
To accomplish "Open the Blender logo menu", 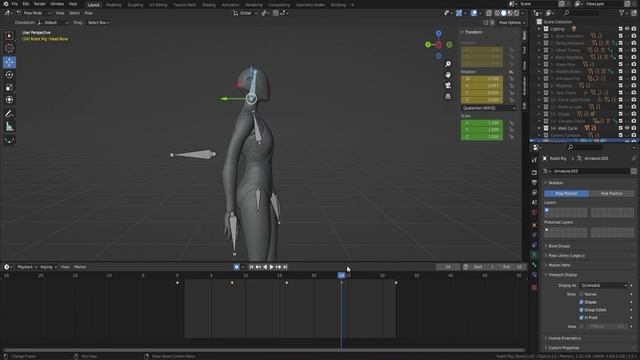I will coord(6,4).
